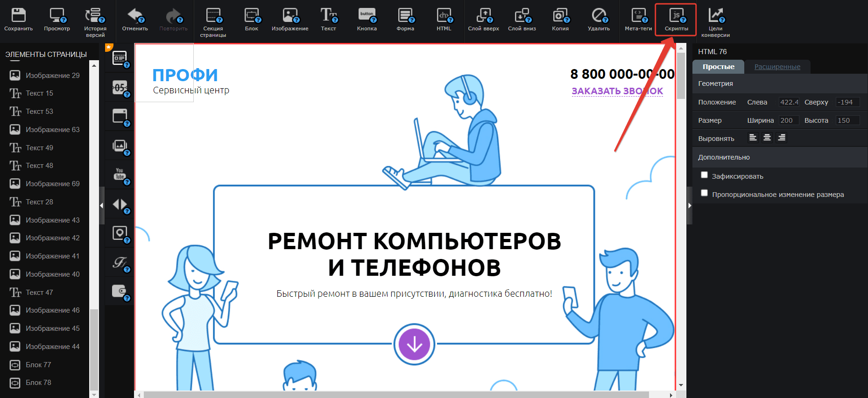Select the fonts widget icon
Screen dimensions: 868x398
[x=120, y=263]
